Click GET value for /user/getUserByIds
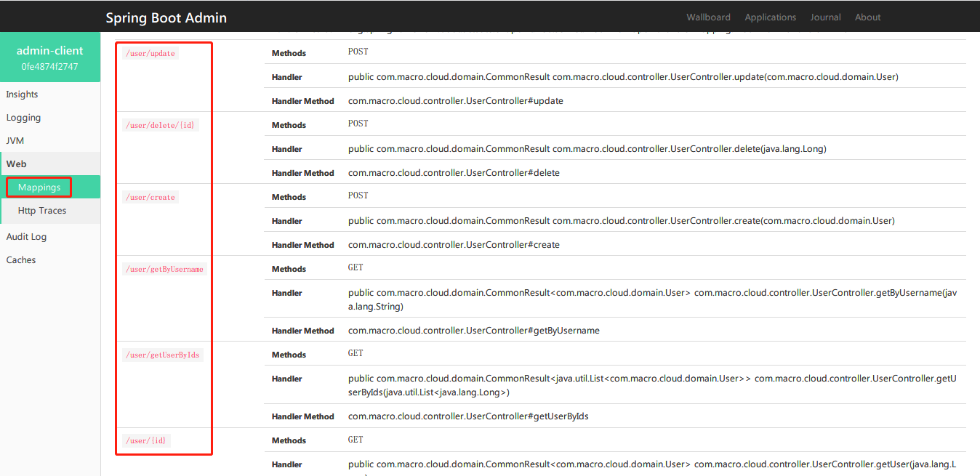Viewport: 980px width, 476px height. [356, 354]
